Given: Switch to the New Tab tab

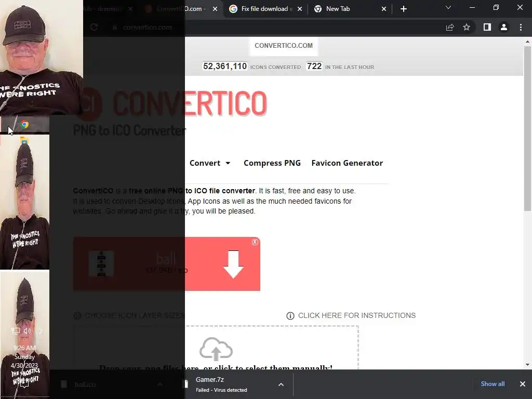Looking at the screenshot, I should 350,9.
